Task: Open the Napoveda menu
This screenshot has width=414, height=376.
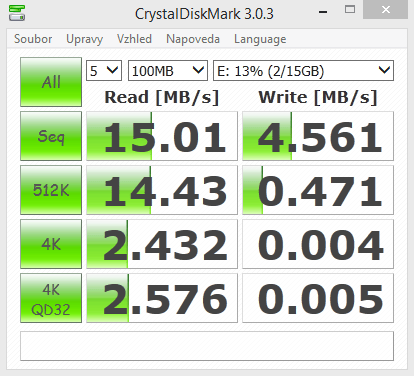Action: pos(193,39)
